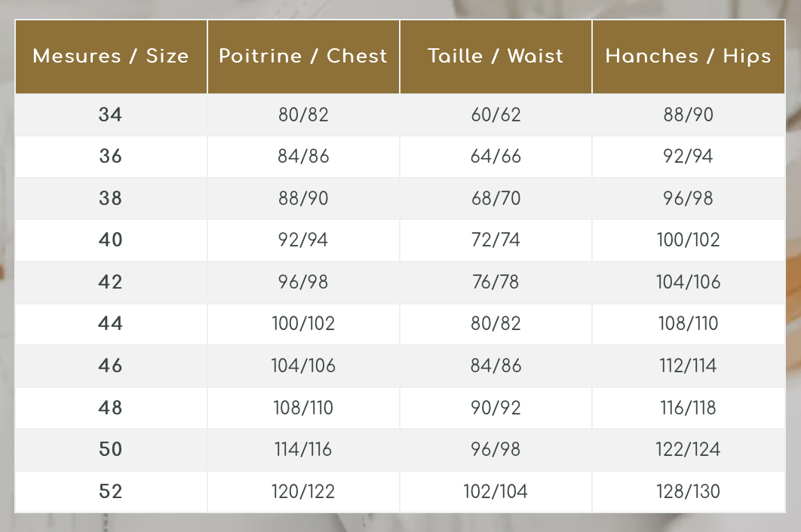Select size 40 row label
801x532 pixels.
click(x=111, y=240)
